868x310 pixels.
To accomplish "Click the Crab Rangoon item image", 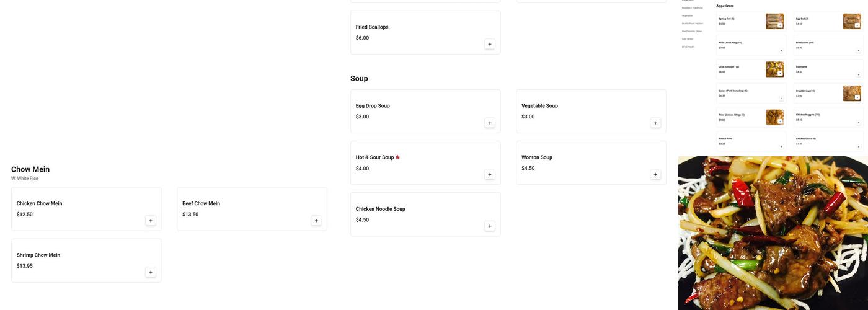I will click(x=774, y=69).
